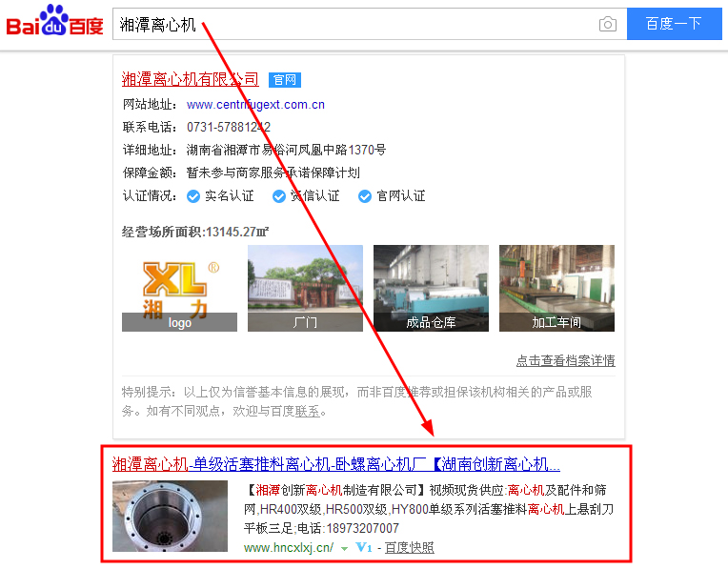View the 加工车间 workshop photo

click(x=556, y=288)
